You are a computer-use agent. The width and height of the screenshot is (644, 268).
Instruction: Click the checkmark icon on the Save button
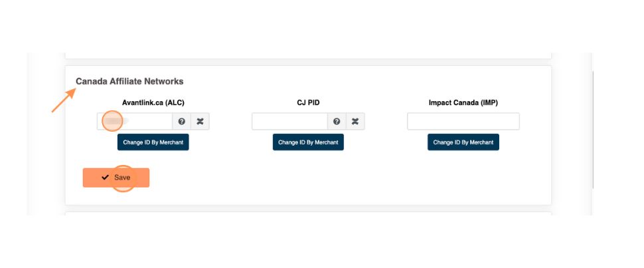(x=106, y=178)
